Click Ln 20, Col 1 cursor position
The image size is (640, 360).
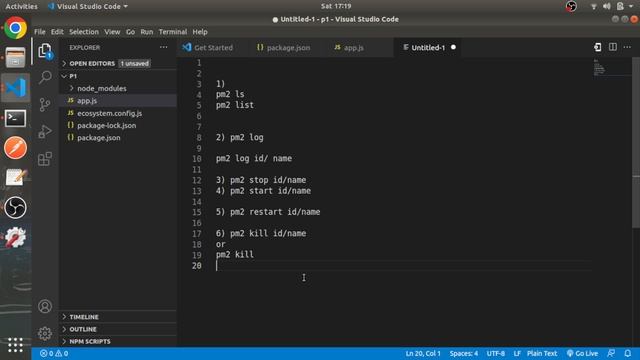[x=423, y=353]
